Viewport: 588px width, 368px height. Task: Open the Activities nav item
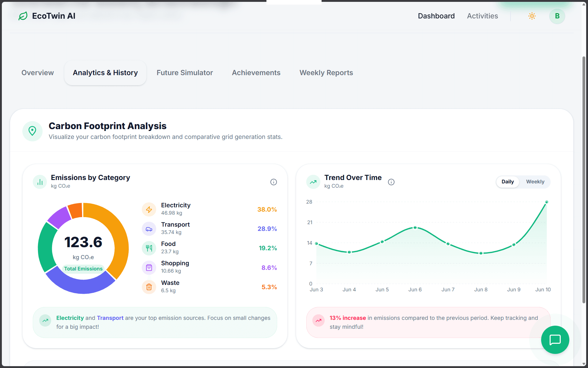482,16
